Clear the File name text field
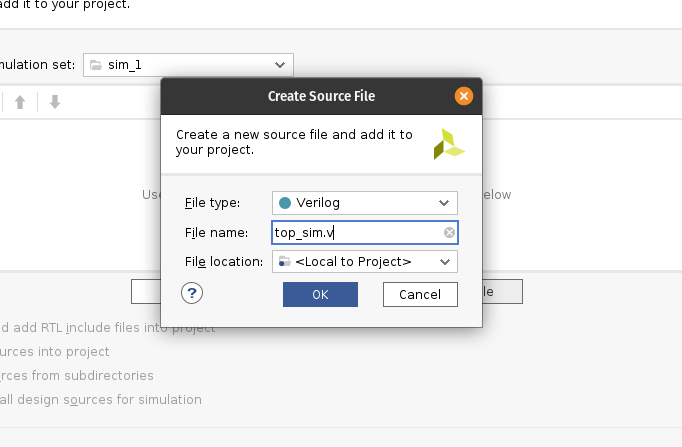This screenshot has height=447, width=682. [x=449, y=233]
